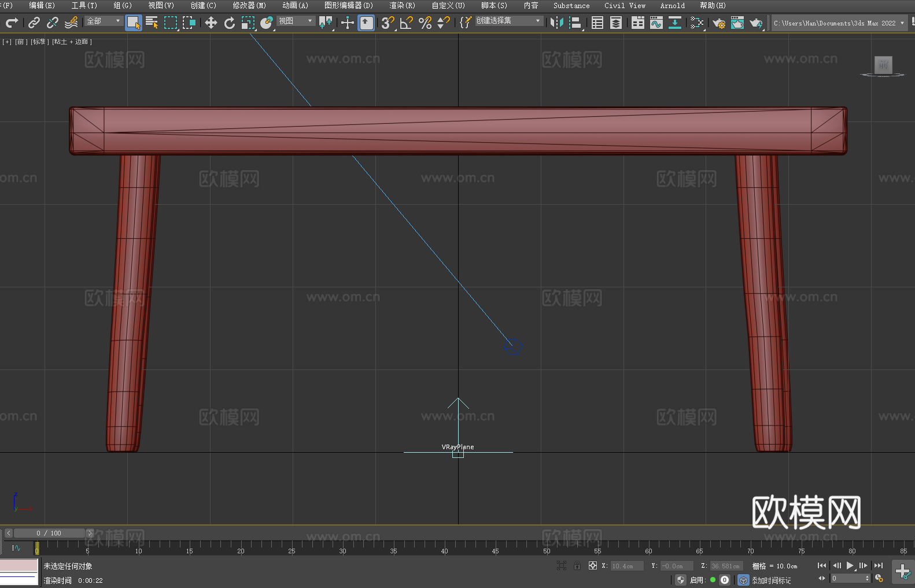Select the Rotate tool
This screenshot has width=915, height=588.
[x=230, y=23]
